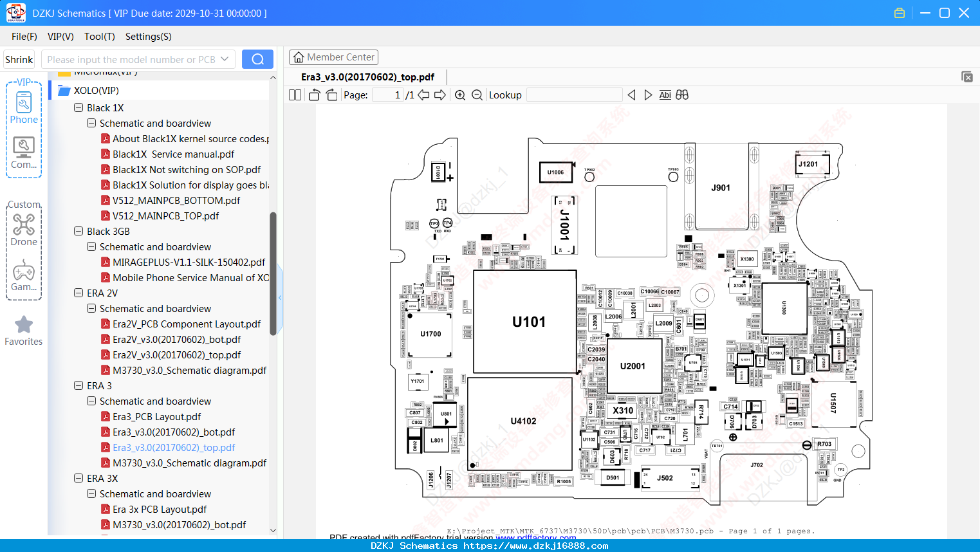Find next lookup match
The height and width of the screenshot is (552, 980).
[648, 95]
